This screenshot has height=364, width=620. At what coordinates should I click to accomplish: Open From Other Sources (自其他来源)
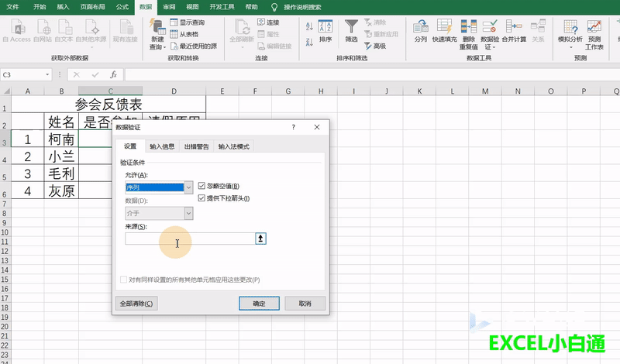pyautogui.click(x=91, y=33)
